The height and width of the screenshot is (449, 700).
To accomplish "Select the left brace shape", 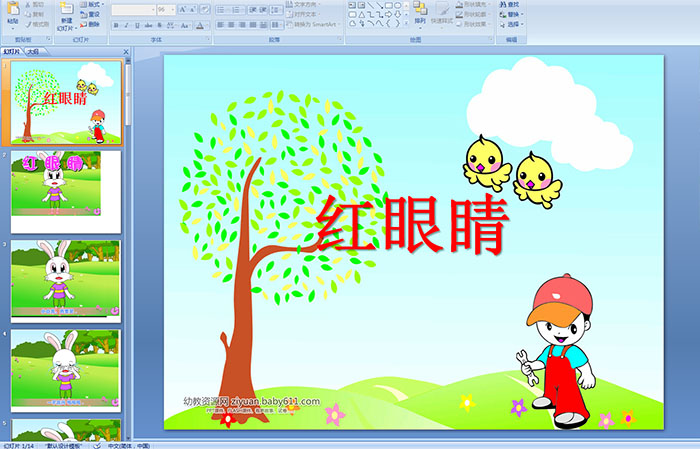I will click(388, 24).
